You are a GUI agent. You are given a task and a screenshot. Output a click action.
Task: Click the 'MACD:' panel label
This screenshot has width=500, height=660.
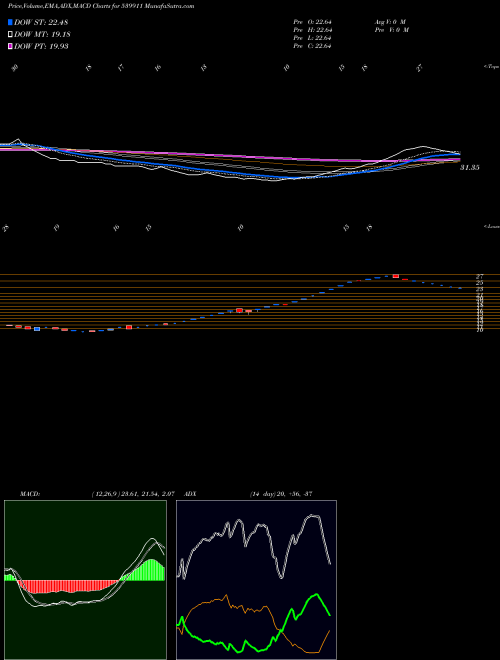(29, 494)
